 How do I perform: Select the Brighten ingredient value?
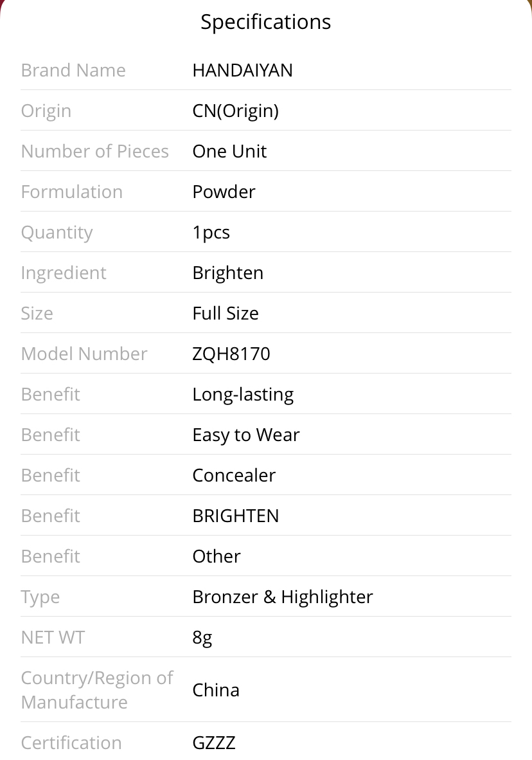click(227, 273)
